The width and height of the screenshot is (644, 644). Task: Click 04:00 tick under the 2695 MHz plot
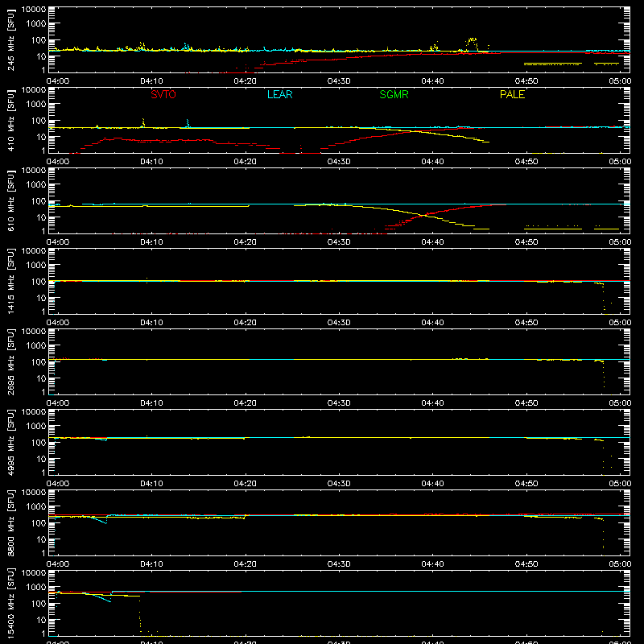(57, 403)
